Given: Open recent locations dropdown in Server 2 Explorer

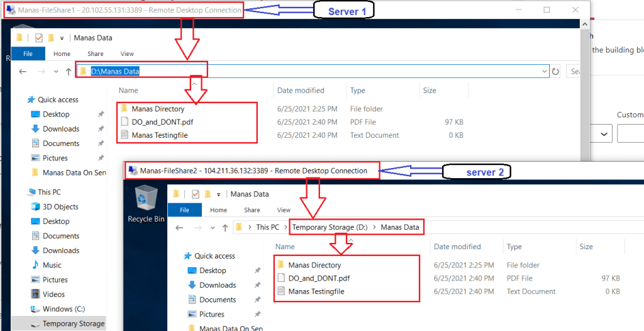Looking at the screenshot, I should pos(213,227).
